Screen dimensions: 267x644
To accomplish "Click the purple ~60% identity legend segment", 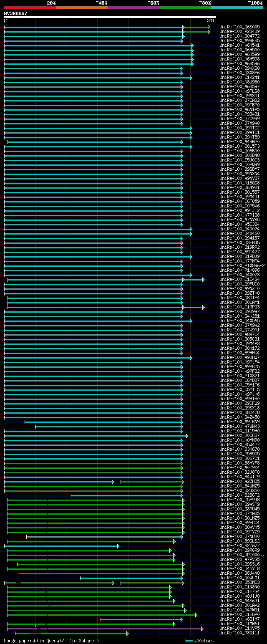I will (133, 8).
